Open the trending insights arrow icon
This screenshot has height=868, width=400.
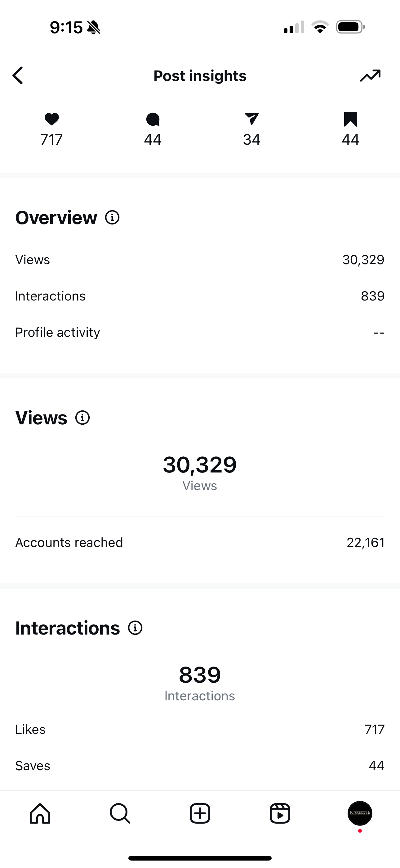(x=370, y=75)
